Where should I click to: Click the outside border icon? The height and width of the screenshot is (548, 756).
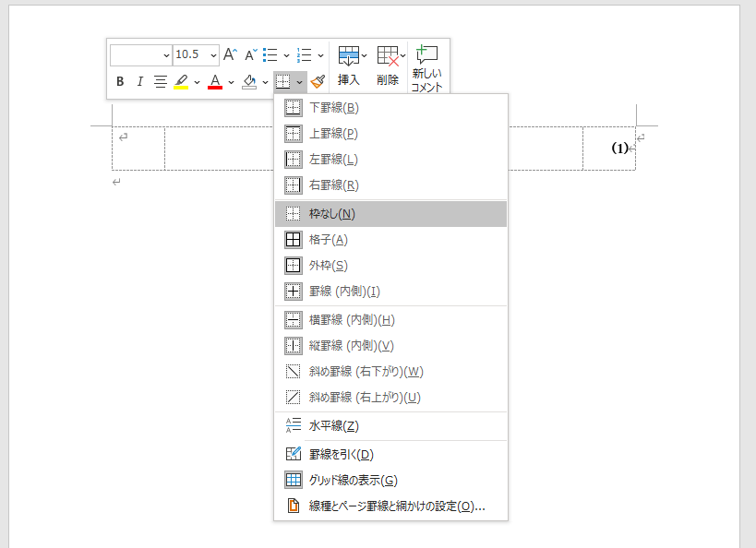coord(294,266)
